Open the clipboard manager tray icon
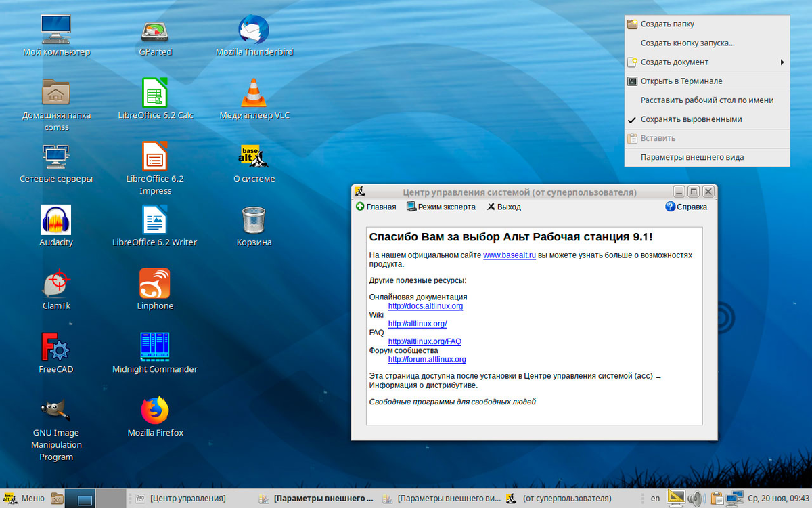 (717, 499)
